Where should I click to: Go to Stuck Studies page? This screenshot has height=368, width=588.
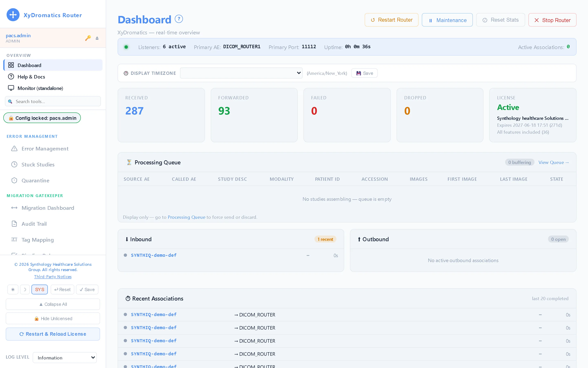pos(38,164)
